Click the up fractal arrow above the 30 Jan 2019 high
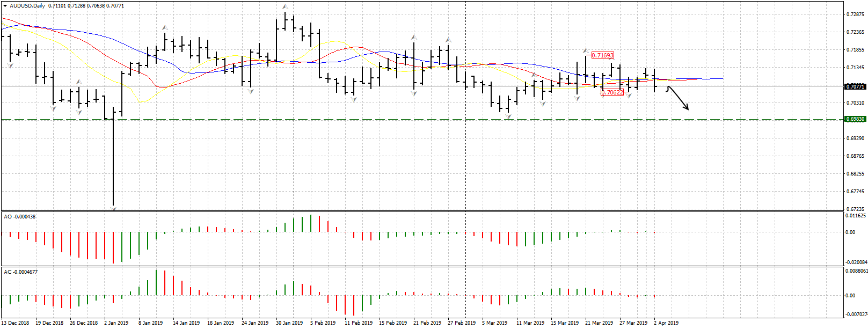The image size is (868, 329). [285, 7]
